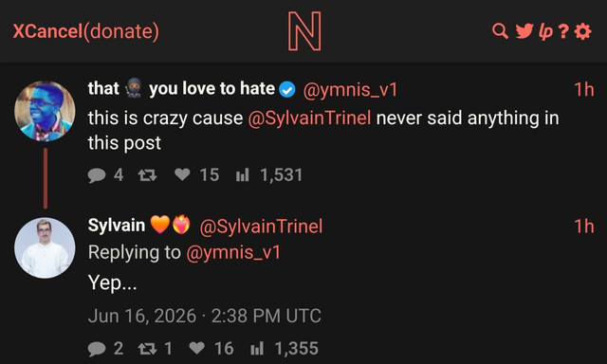Open Jun 16, 2026 timestamp permalink
This screenshot has height=364, width=607.
[x=205, y=316]
